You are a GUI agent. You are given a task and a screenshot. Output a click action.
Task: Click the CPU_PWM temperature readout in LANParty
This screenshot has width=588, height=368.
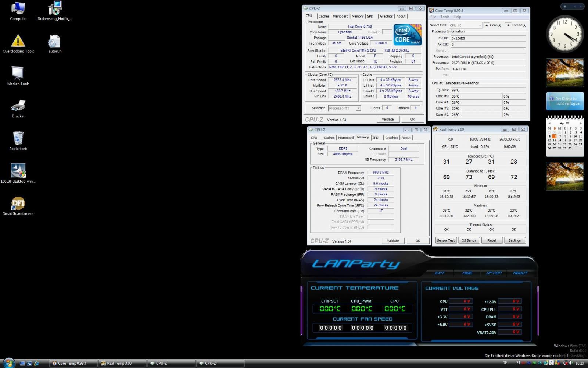pos(362,309)
